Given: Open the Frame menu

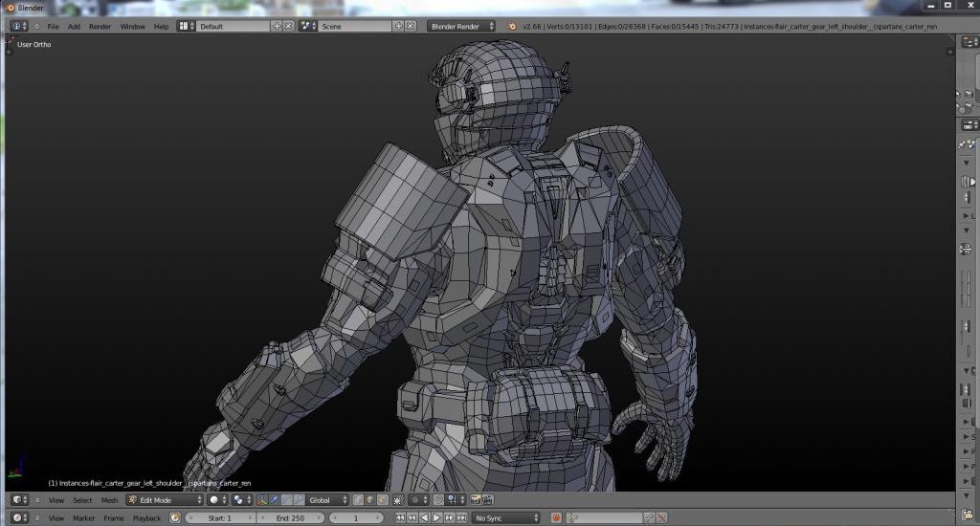Looking at the screenshot, I should click(114, 518).
